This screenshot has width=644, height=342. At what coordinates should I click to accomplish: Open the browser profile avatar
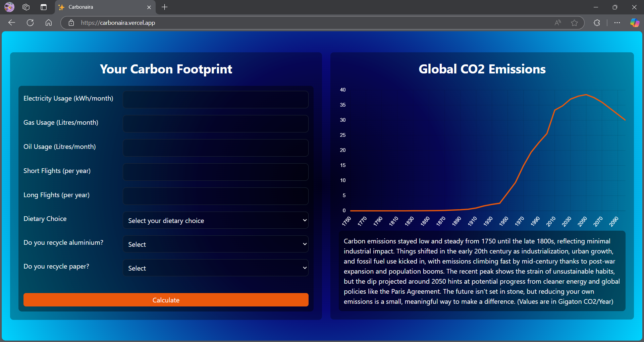(9, 7)
